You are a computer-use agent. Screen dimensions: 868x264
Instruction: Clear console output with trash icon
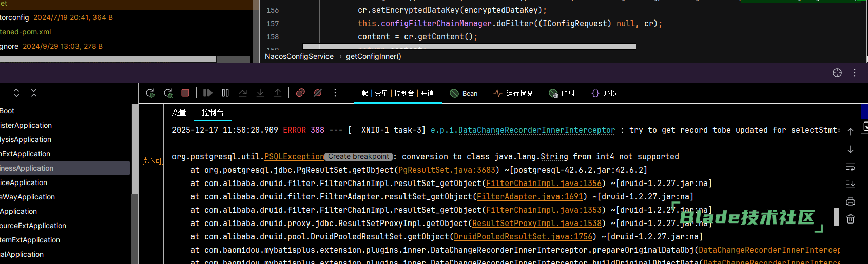(850, 219)
